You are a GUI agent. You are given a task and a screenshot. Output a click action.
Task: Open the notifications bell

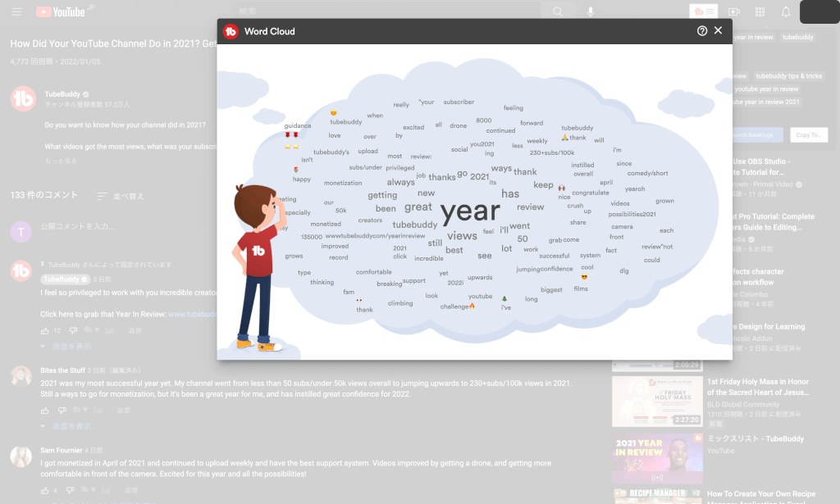pyautogui.click(x=786, y=11)
